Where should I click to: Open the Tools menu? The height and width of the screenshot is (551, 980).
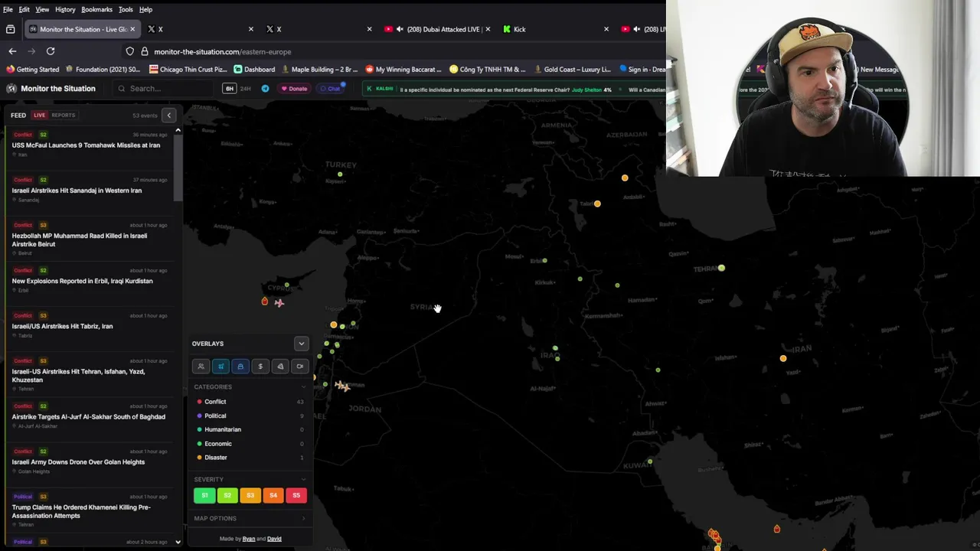point(126,9)
